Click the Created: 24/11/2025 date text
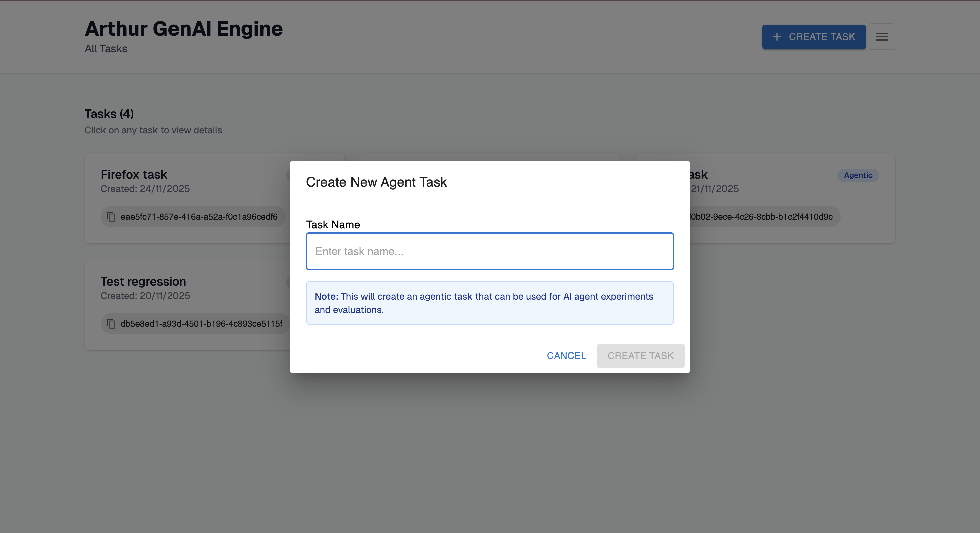This screenshot has height=533, width=980. [x=145, y=189]
